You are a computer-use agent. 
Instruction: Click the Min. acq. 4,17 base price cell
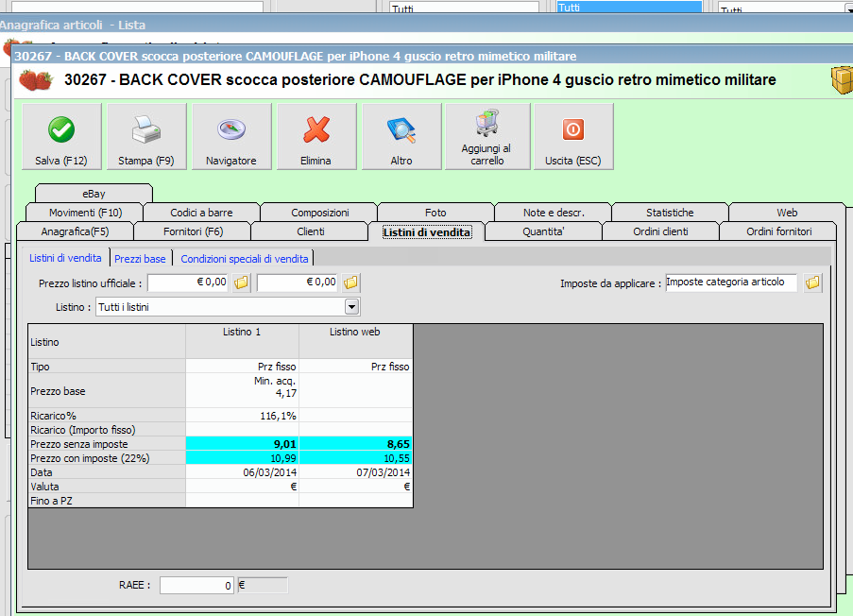[242, 390]
